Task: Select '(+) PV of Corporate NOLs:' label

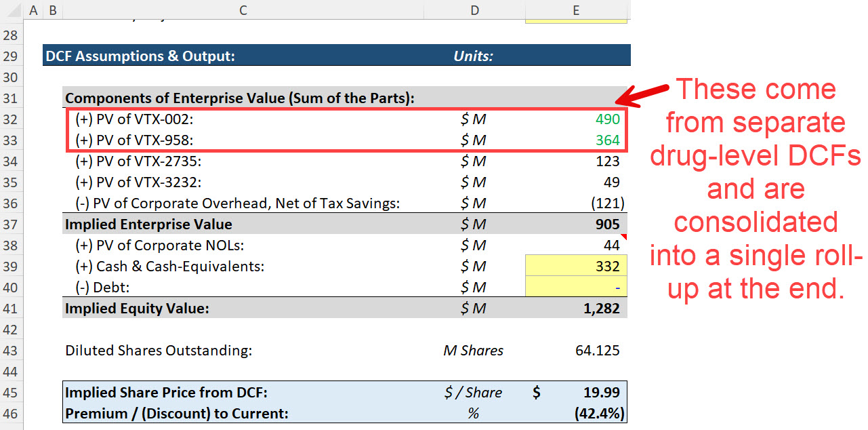Action: click(x=159, y=245)
